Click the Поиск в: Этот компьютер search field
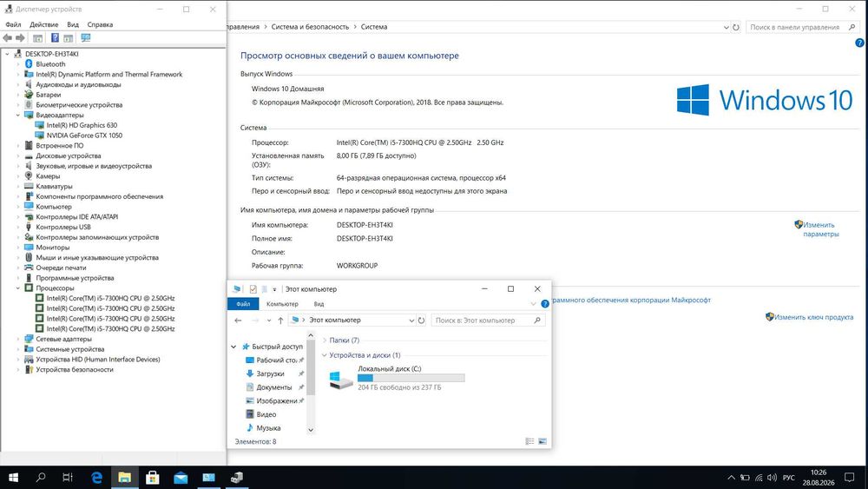868x489 pixels. pos(488,320)
